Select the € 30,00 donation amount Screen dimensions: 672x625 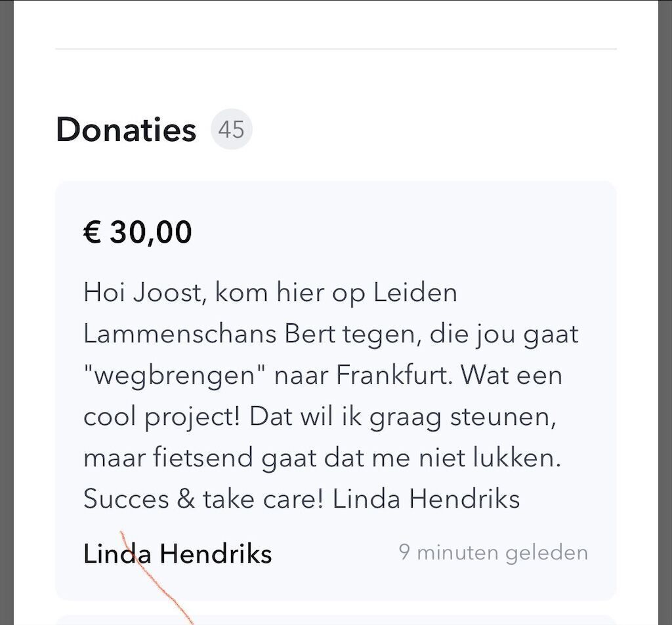138,232
